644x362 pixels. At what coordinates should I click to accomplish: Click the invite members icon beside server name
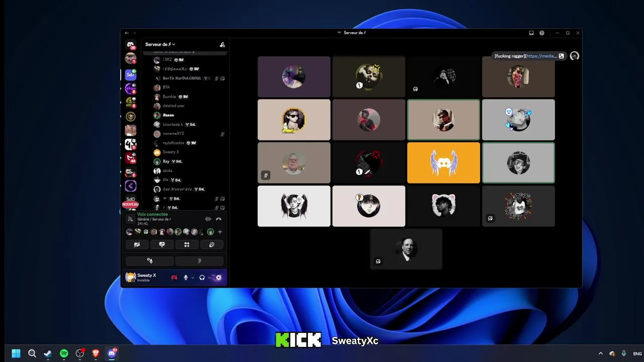[x=222, y=45]
